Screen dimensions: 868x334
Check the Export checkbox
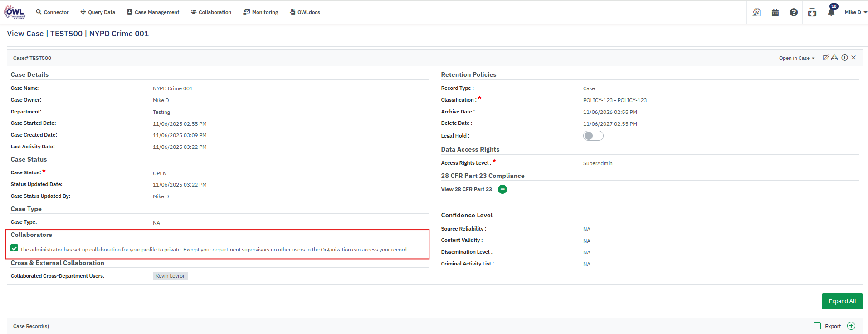pos(817,326)
